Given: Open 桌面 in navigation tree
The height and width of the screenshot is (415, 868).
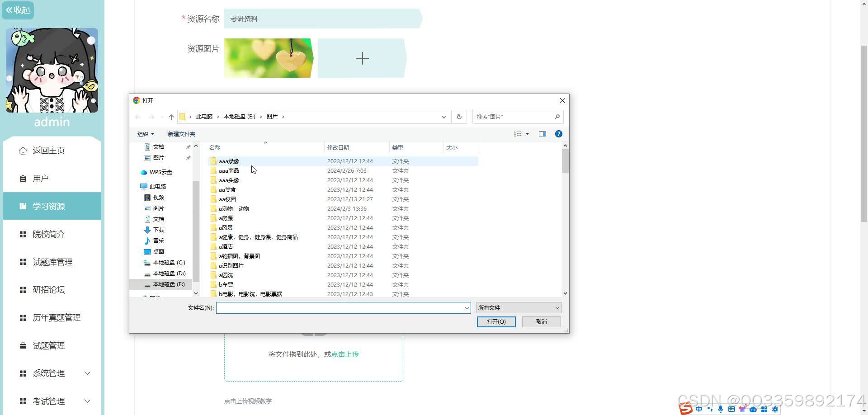Looking at the screenshot, I should click(154, 252).
